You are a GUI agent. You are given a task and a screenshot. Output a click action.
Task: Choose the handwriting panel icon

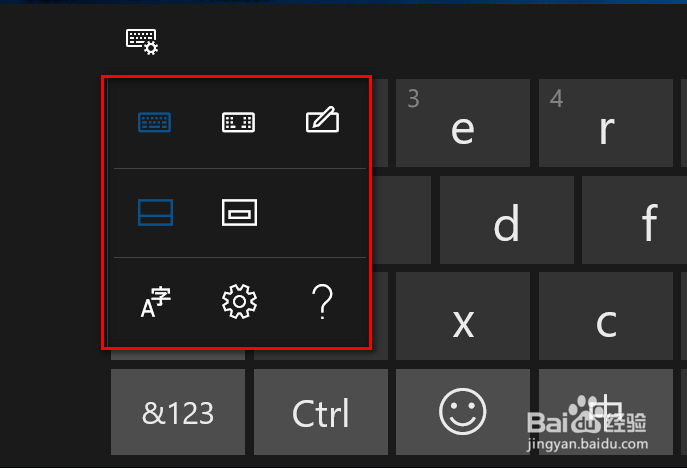click(322, 119)
